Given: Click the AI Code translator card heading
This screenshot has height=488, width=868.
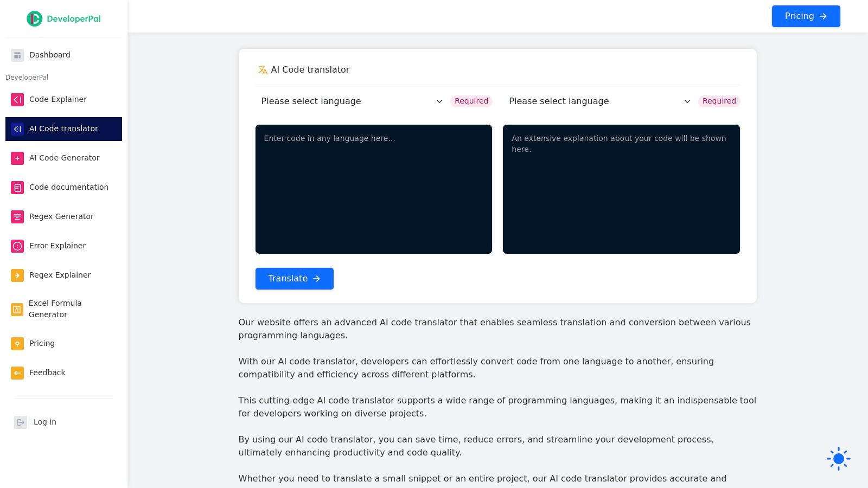Looking at the screenshot, I should pyautogui.click(x=310, y=70).
